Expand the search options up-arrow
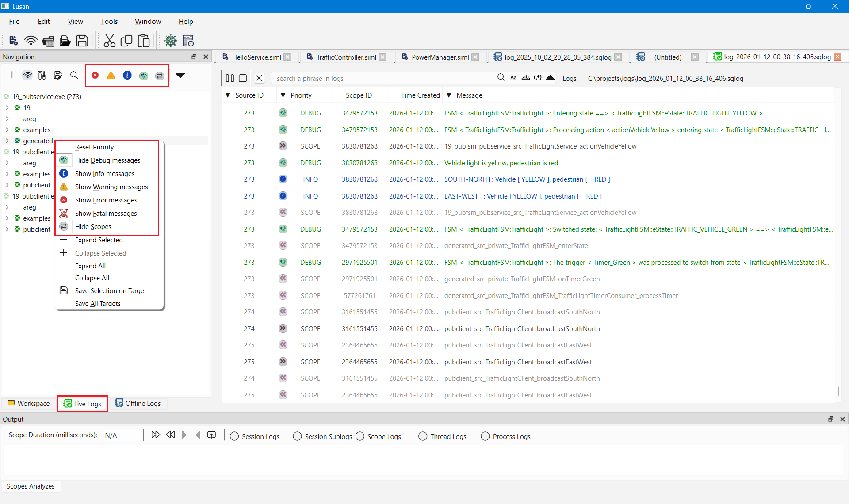849x504 pixels. 550,77
